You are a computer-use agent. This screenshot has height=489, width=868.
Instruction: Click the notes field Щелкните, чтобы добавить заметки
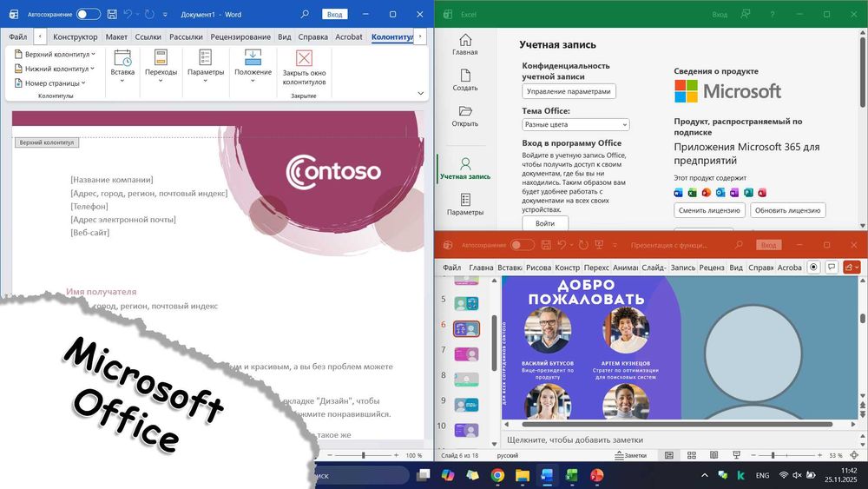click(678, 439)
